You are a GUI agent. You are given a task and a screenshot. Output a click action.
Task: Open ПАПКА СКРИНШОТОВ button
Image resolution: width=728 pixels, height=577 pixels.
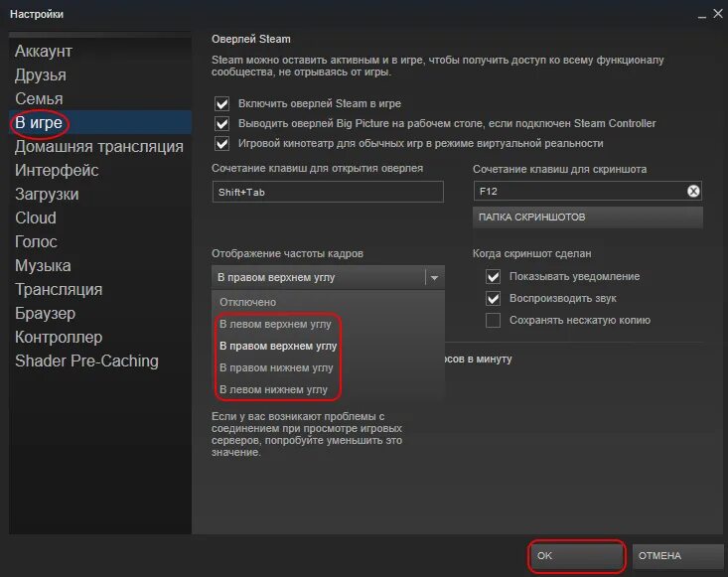point(587,217)
